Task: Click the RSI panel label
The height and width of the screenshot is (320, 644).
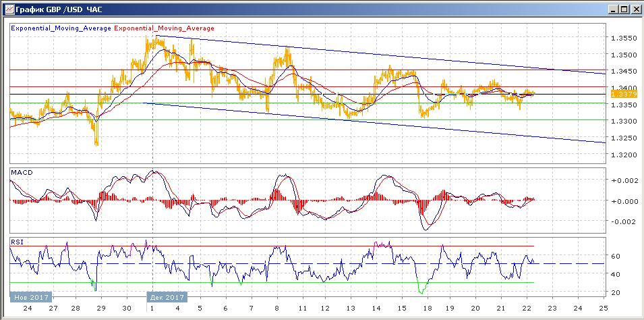Action: coord(17,242)
